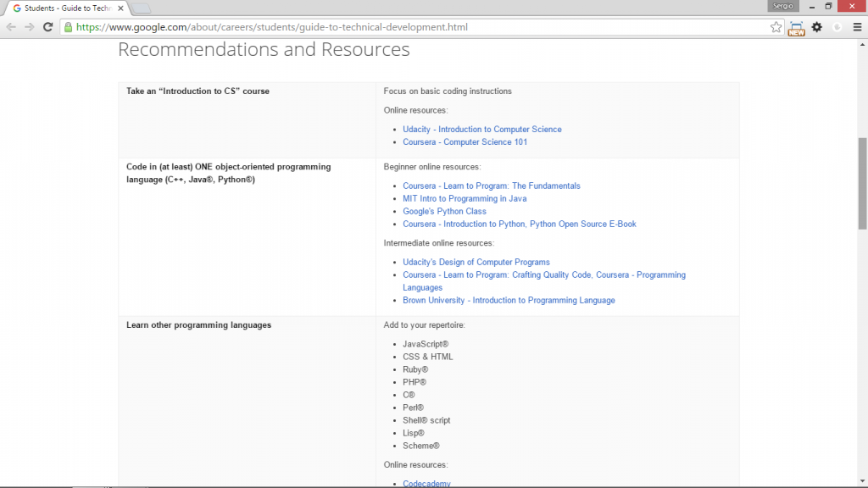Click the green HTTPS padlock icon
Screen dimensions: 868x488
click(67, 26)
